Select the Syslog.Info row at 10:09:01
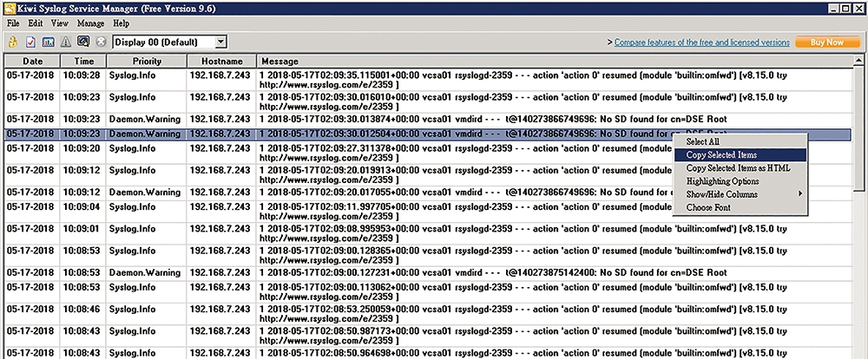The height and width of the screenshot is (359, 868). pos(428,233)
